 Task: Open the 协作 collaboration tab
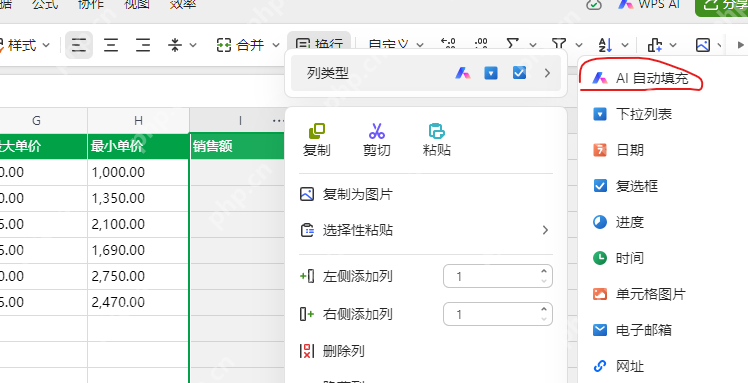click(x=91, y=4)
